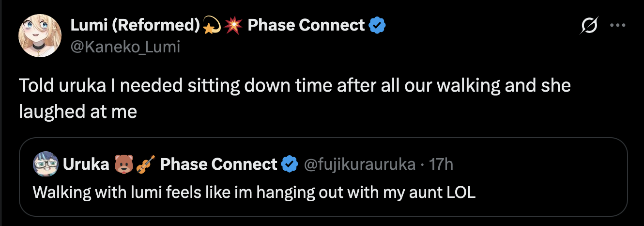Click Lumi's blue verified badge
Image resolution: width=644 pixels, height=226 pixels.
pos(378,25)
